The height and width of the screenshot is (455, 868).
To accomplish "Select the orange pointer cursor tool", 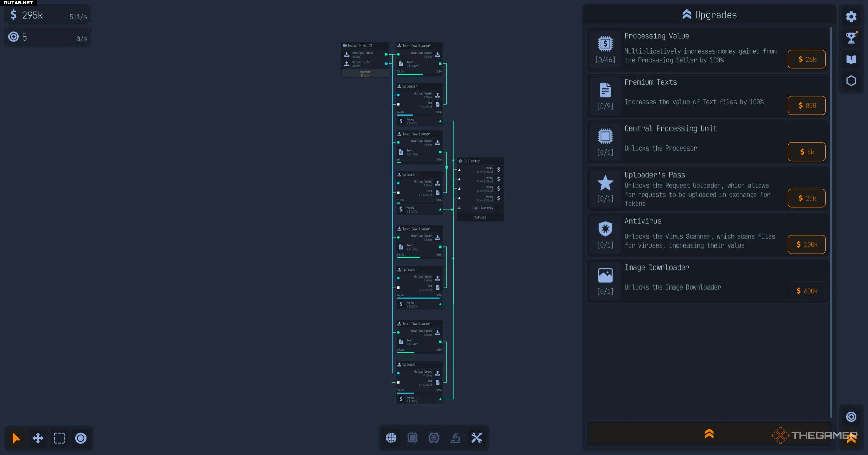I will click(16, 438).
